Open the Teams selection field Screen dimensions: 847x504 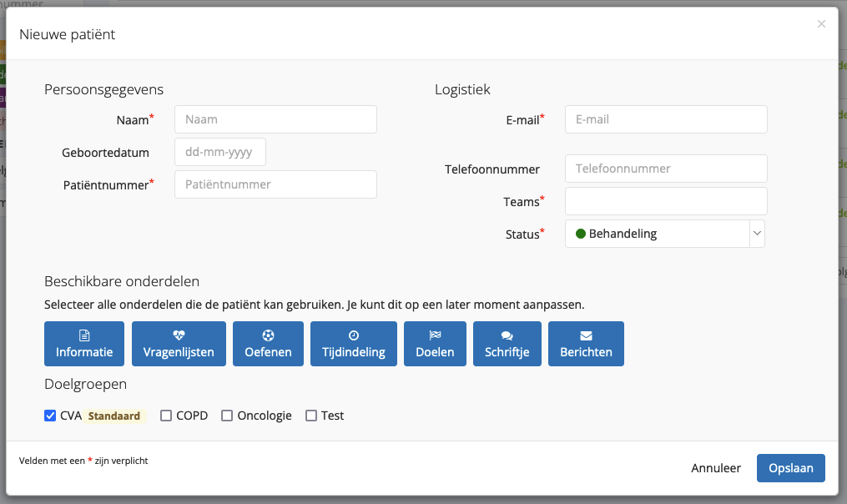pyautogui.click(x=666, y=201)
